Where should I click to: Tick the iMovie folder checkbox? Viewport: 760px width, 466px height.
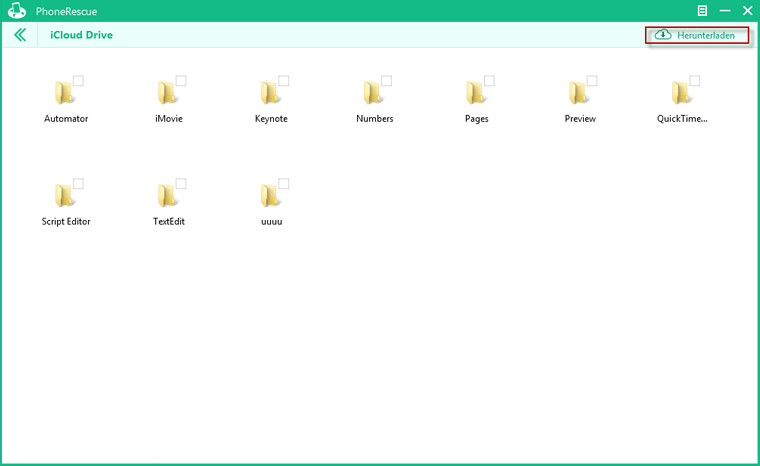tap(181, 80)
